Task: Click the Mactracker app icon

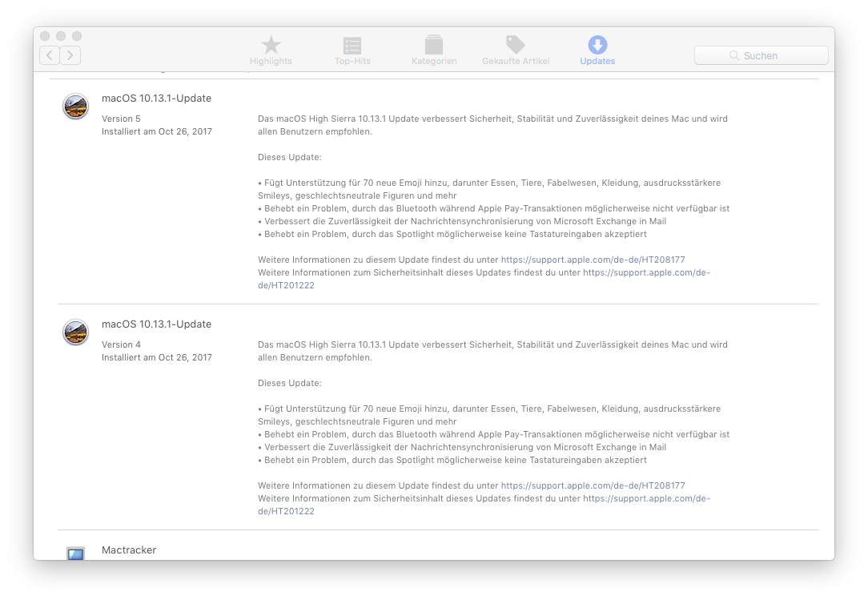Action: tap(75, 554)
